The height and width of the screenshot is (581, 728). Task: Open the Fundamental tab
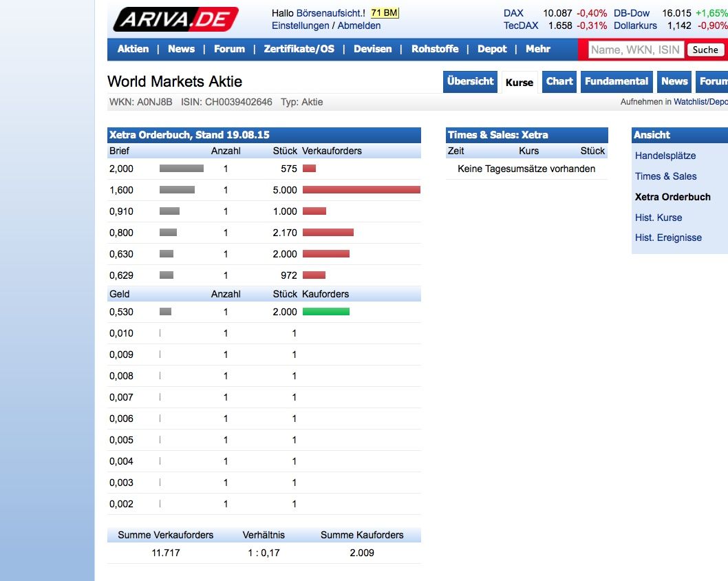[x=617, y=81]
